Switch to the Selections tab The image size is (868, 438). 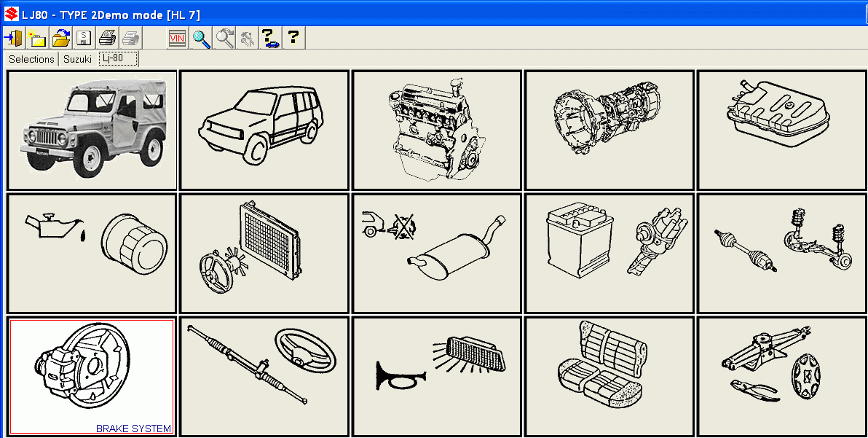pos(31,59)
